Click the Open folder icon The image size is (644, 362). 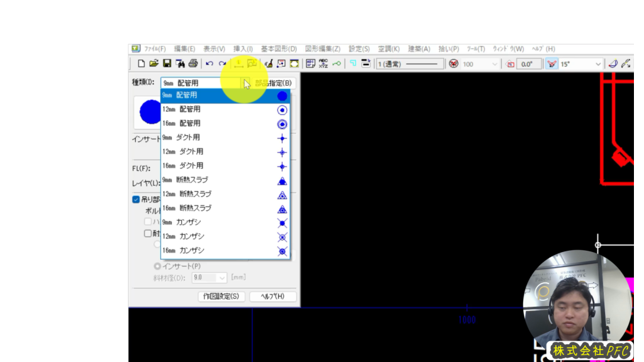153,63
